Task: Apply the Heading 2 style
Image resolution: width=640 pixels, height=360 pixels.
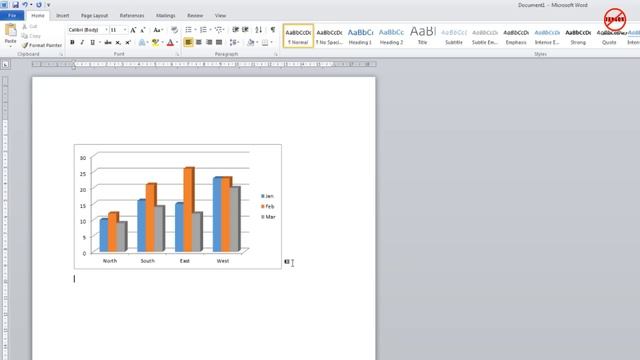Action: 391,36
